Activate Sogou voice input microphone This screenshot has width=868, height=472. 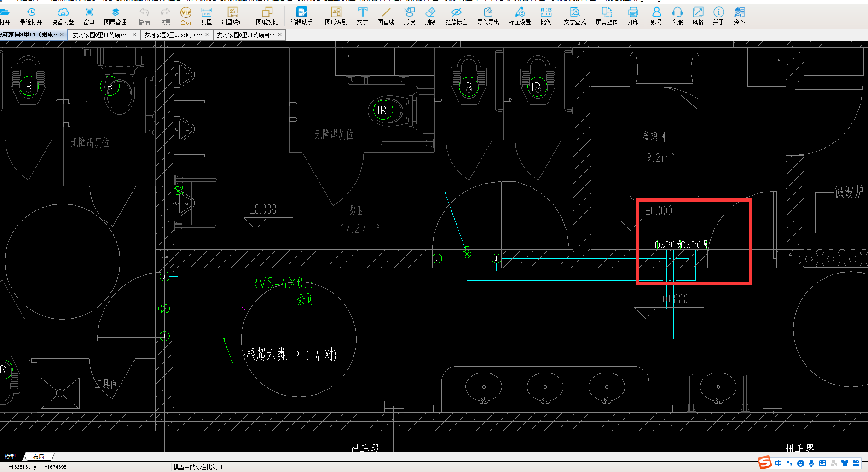pos(811,463)
